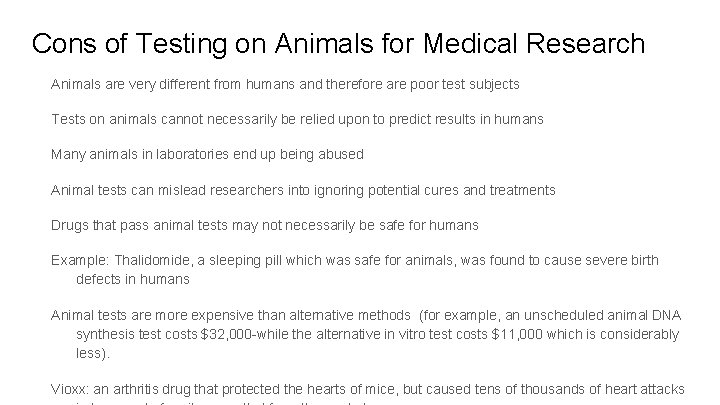The height and width of the screenshot is (405, 720).
Task: Click the word 'Vioxx' in last bullet
Action: tap(70, 389)
